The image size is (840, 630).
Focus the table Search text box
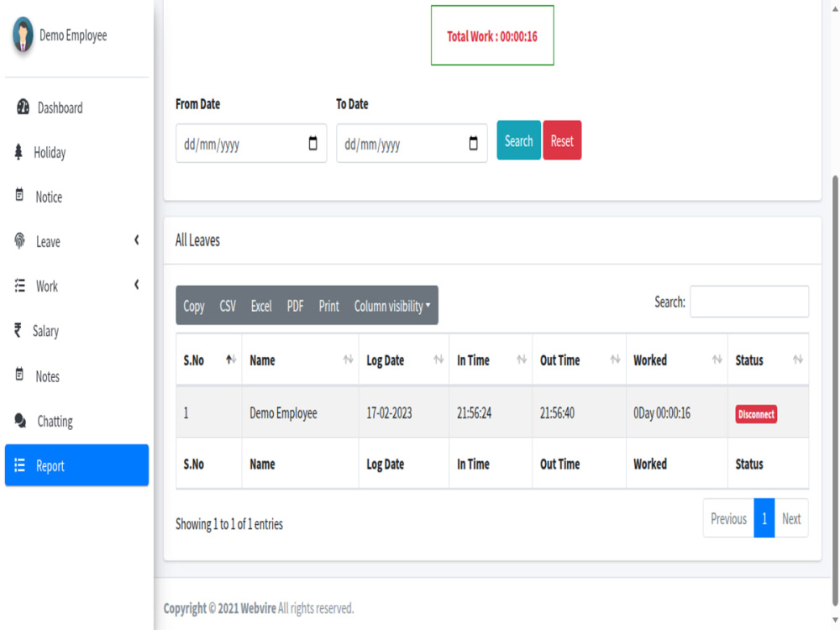[749, 302]
